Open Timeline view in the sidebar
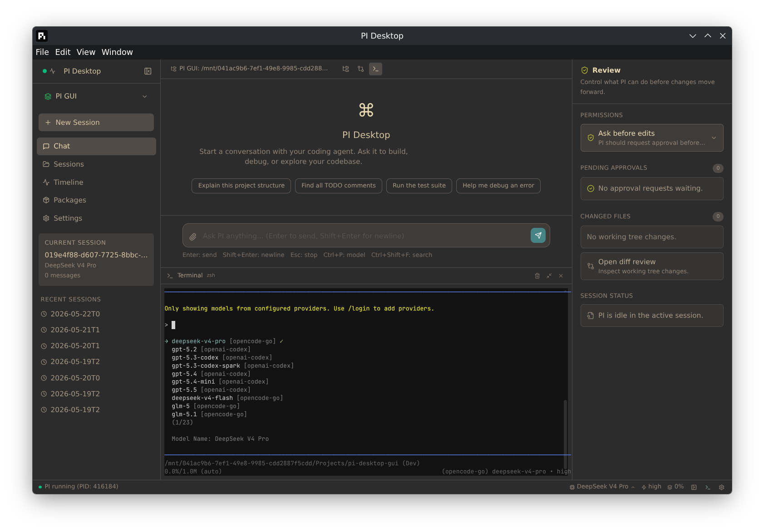 96,182
